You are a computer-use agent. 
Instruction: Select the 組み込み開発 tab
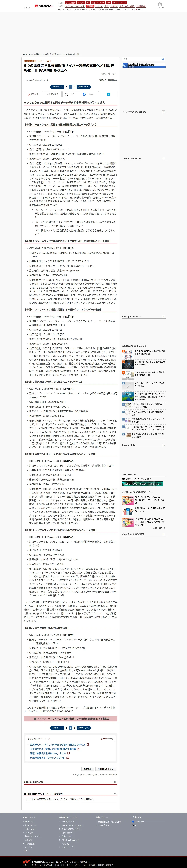[71, 3]
